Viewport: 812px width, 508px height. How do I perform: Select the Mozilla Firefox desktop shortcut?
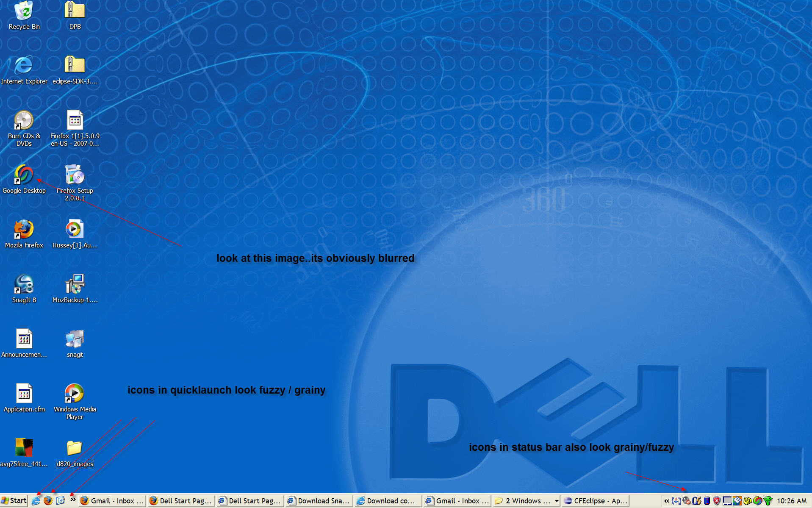(x=24, y=234)
